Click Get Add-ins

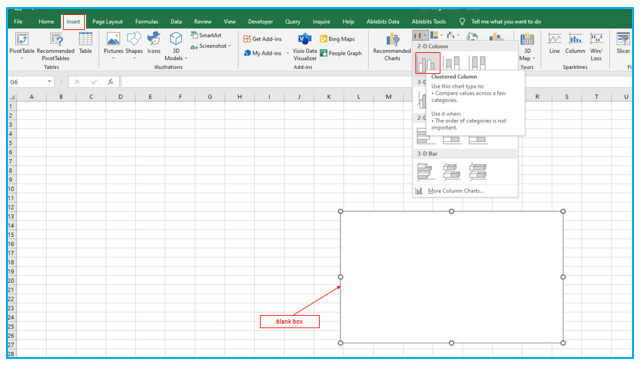[x=262, y=39]
